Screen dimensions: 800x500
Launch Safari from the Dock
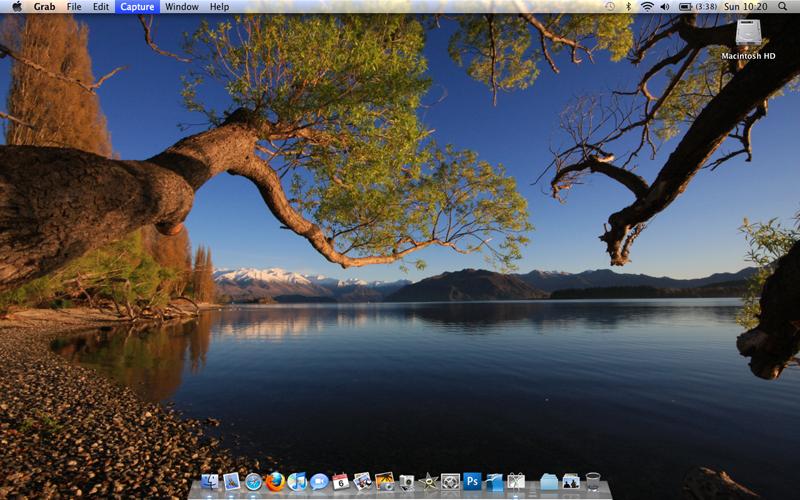[254, 482]
